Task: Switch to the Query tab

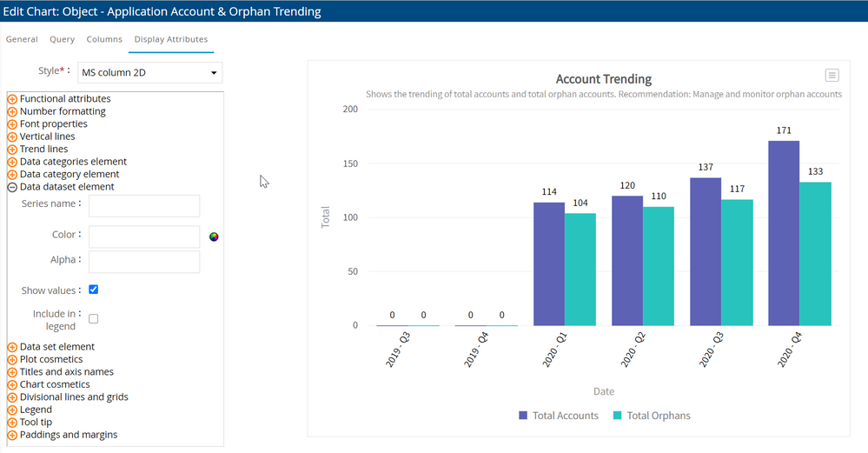Action: 62,39
